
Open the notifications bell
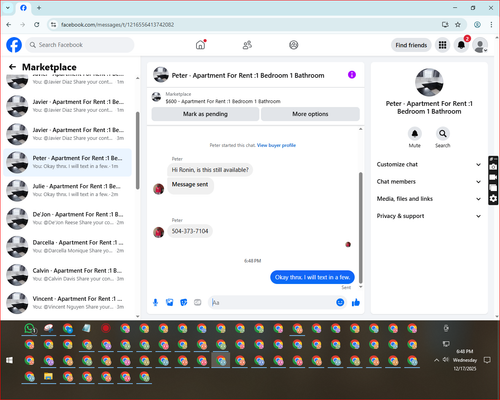[461, 45]
